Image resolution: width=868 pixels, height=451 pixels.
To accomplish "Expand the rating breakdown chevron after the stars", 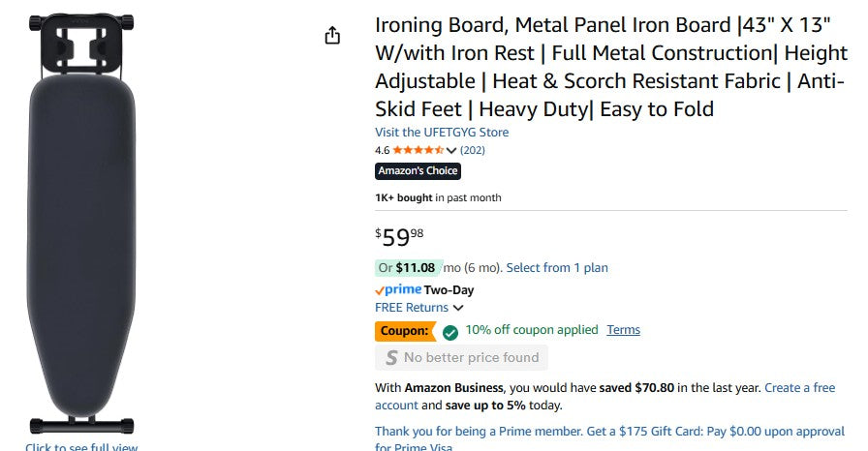I will pos(451,151).
